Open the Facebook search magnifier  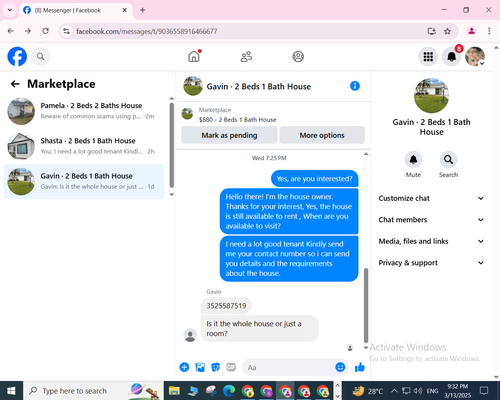(41, 57)
